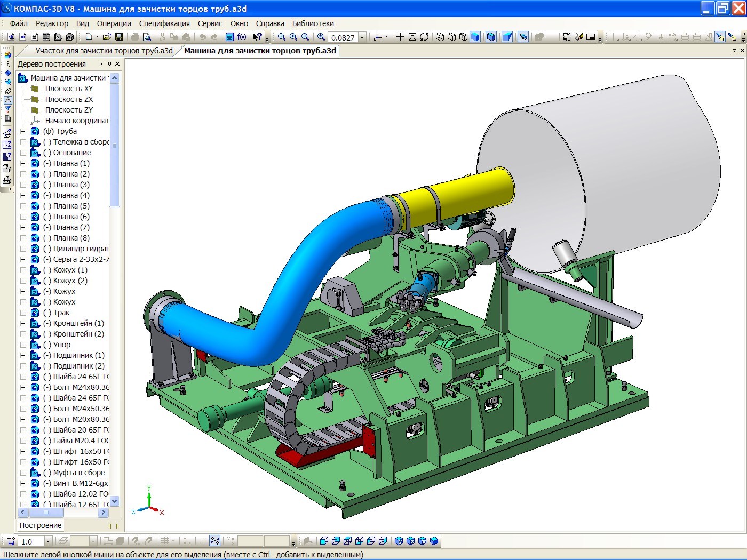Expand the Тележка в сборе tree node

pos(23,142)
